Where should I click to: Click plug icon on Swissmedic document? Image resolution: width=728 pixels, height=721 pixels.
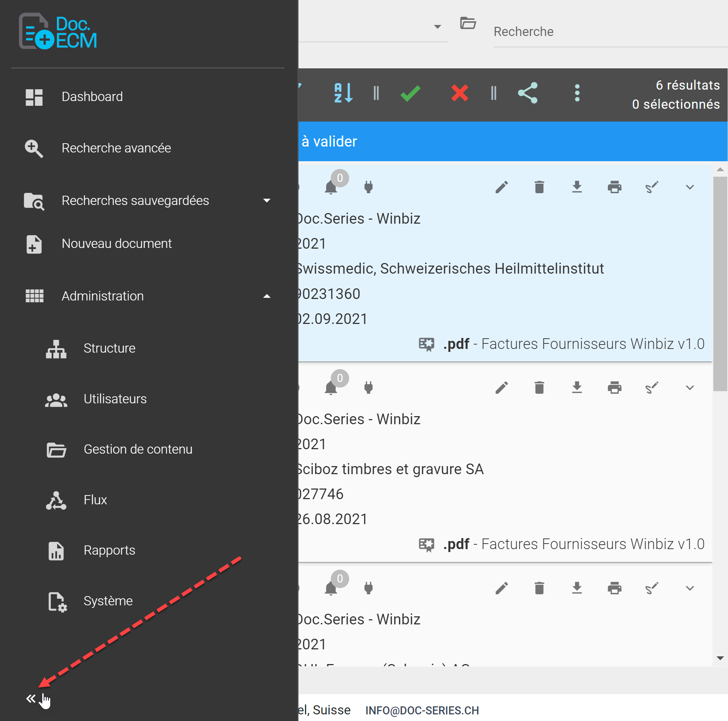(x=369, y=187)
